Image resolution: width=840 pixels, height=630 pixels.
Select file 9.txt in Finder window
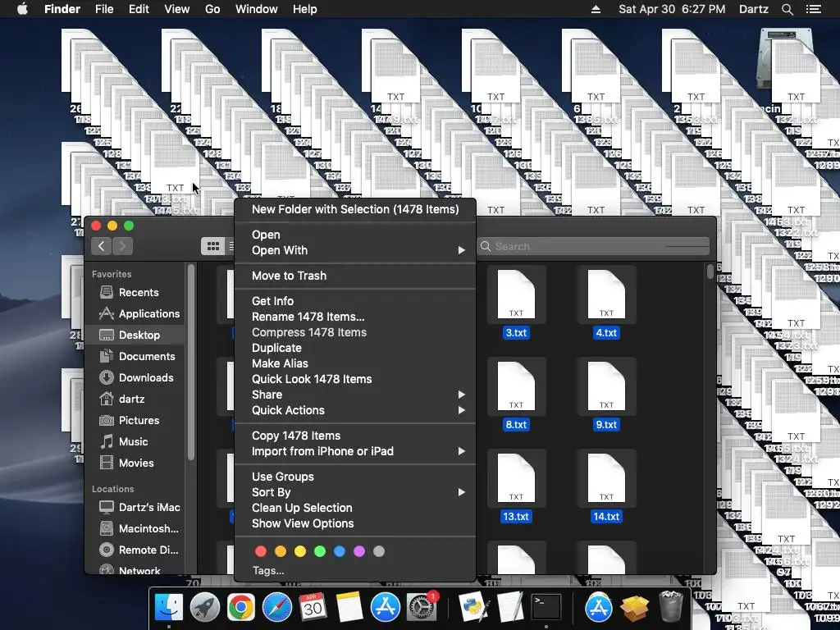606,395
